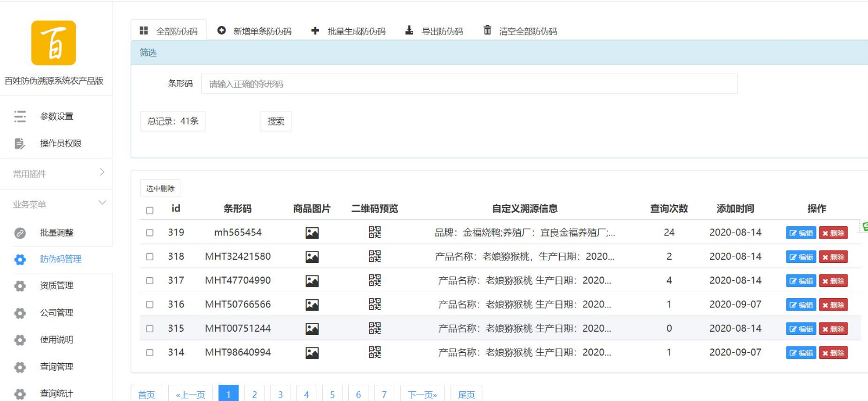The width and height of the screenshot is (868, 401).
Task: Go to page 2
Action: click(254, 395)
